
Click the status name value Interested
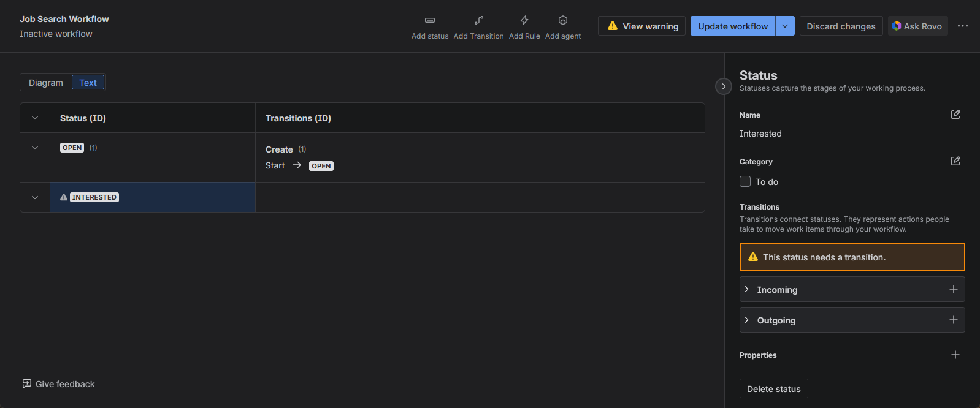[x=760, y=134]
